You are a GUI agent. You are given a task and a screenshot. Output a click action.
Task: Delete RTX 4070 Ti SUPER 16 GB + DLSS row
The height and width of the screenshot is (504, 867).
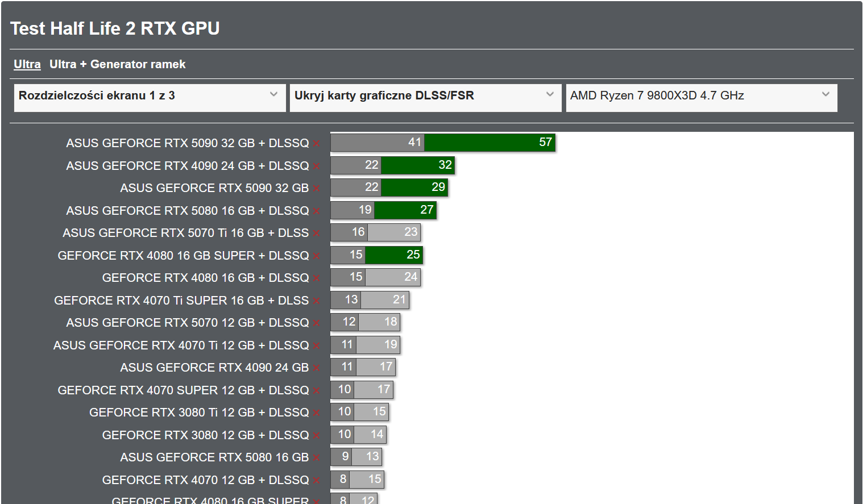(317, 301)
